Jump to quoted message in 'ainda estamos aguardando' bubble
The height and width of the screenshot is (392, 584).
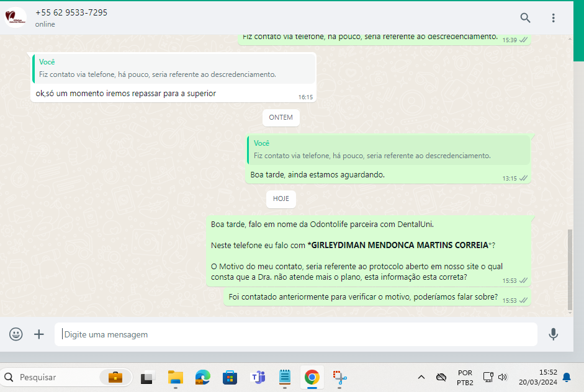coord(389,150)
